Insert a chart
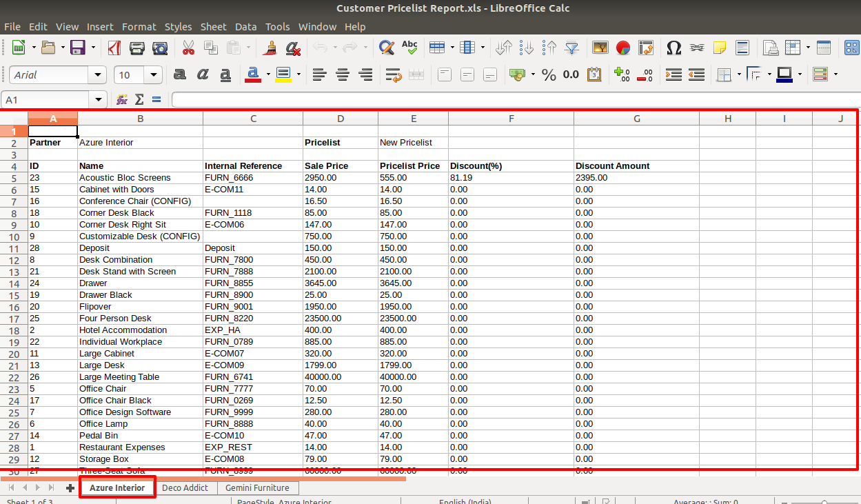This screenshot has width=861, height=504. click(623, 48)
